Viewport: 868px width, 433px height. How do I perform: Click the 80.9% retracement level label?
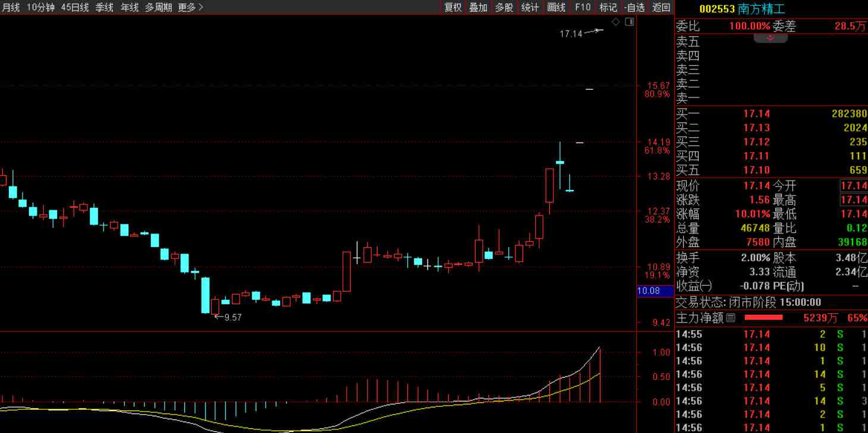657,94
